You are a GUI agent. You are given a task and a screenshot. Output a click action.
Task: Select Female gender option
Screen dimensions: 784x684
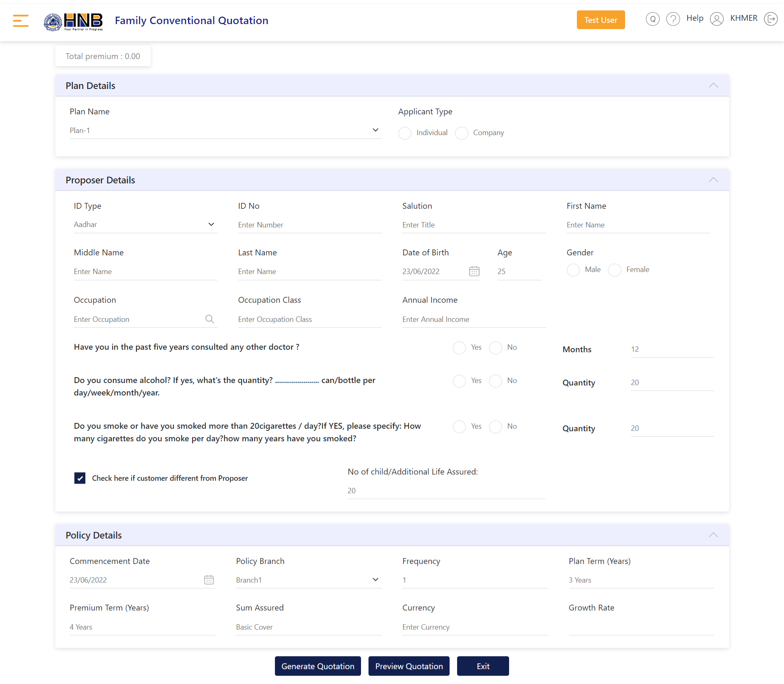click(x=614, y=270)
